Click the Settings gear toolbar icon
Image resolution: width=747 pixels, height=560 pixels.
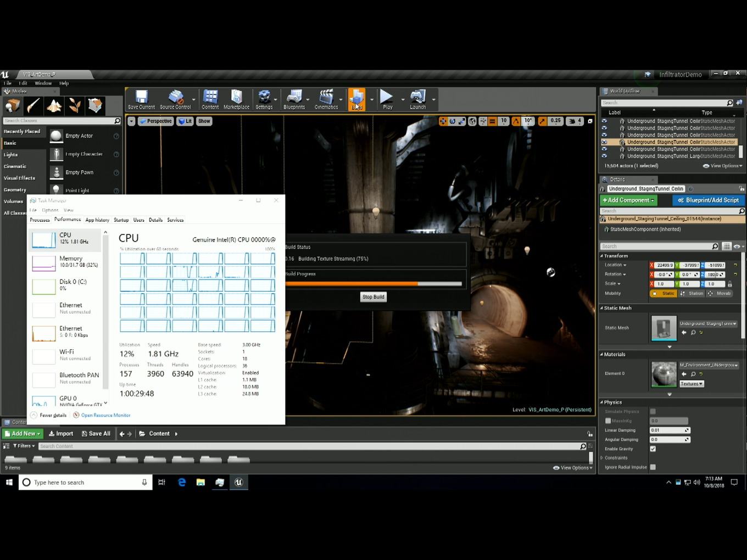[x=264, y=99]
